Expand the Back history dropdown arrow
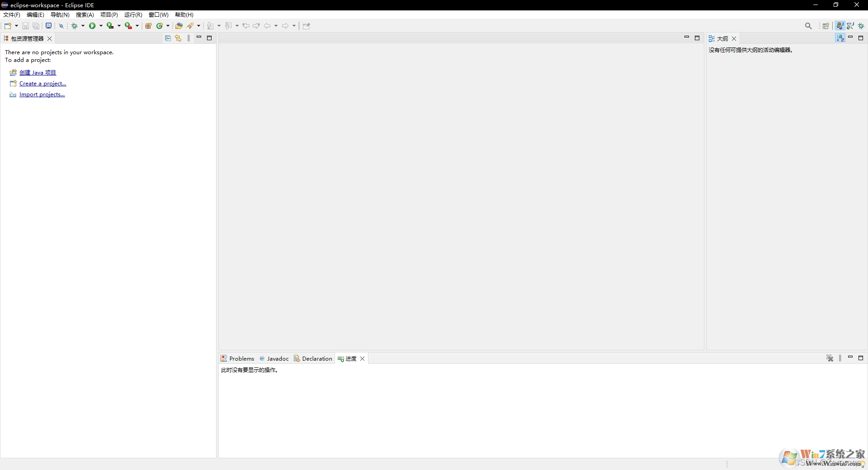The width and height of the screenshot is (868, 470). click(x=276, y=26)
